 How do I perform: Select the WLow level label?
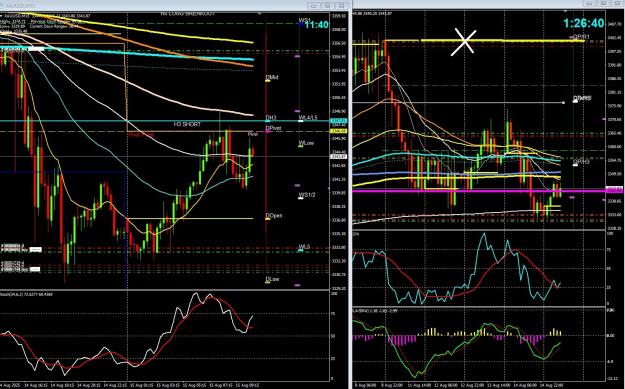(x=306, y=143)
